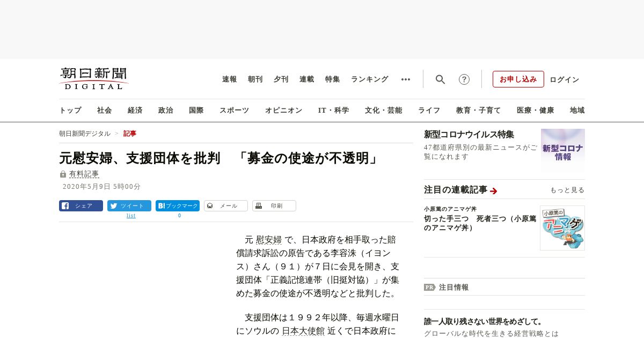Go to the トップ section tab
This screenshot has height=338, width=644.
(x=70, y=110)
